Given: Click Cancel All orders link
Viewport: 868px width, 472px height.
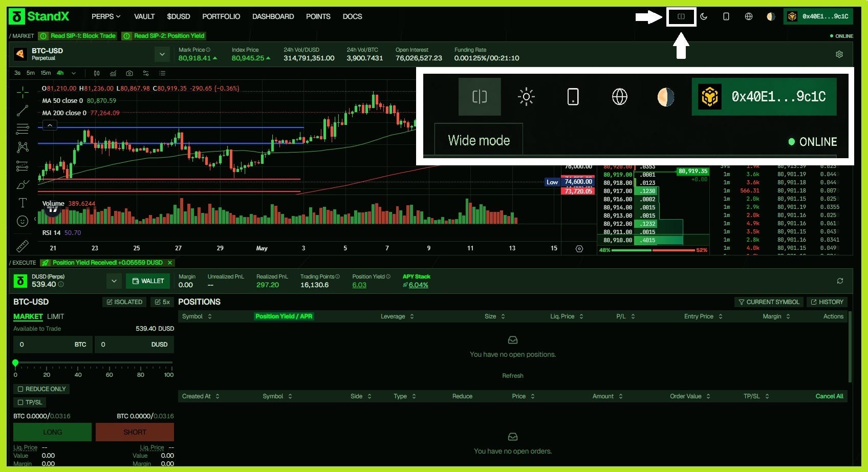Looking at the screenshot, I should [x=829, y=396].
